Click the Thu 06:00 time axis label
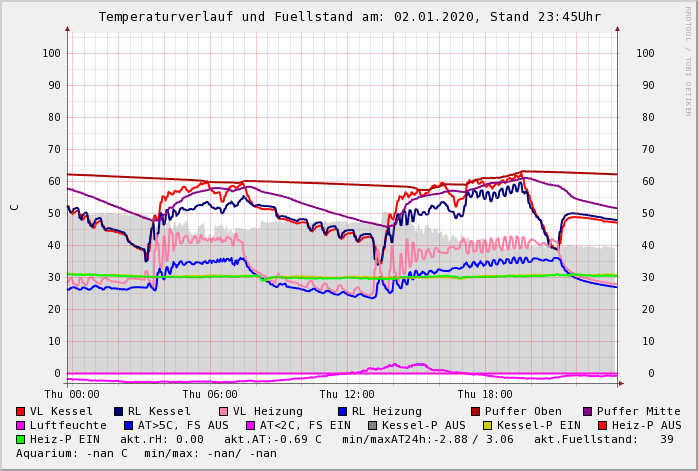The width and height of the screenshot is (698, 471). (210, 394)
